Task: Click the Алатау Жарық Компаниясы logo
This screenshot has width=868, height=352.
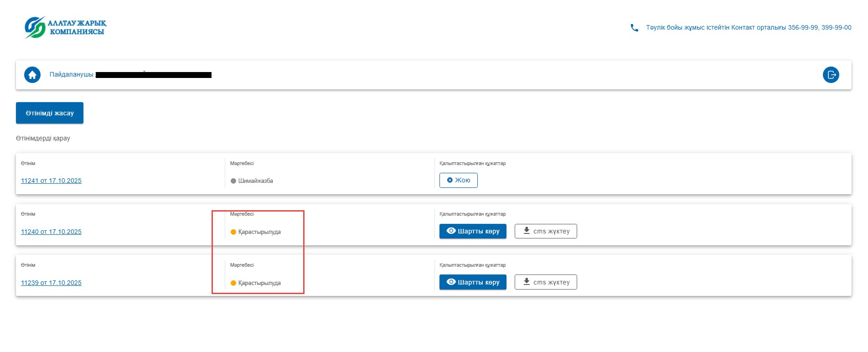Action: click(66, 27)
